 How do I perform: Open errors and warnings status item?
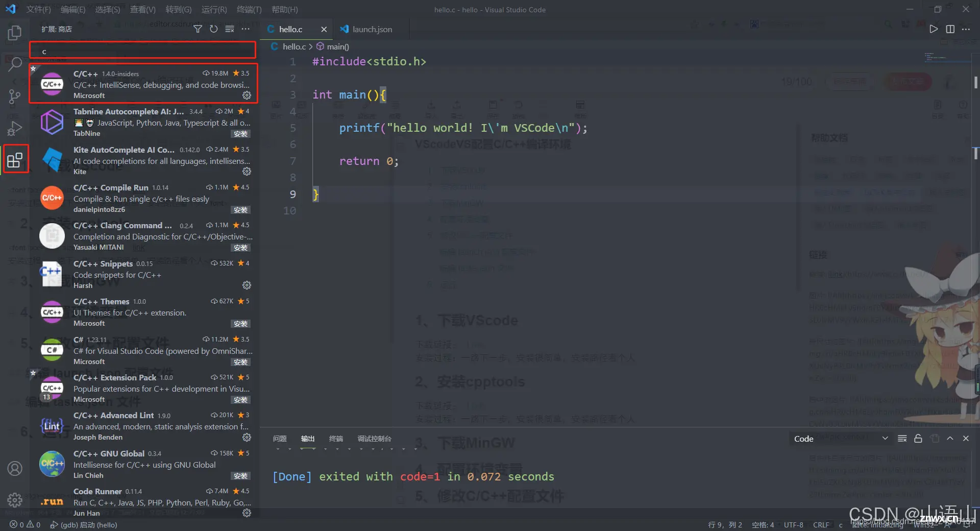tap(25, 525)
